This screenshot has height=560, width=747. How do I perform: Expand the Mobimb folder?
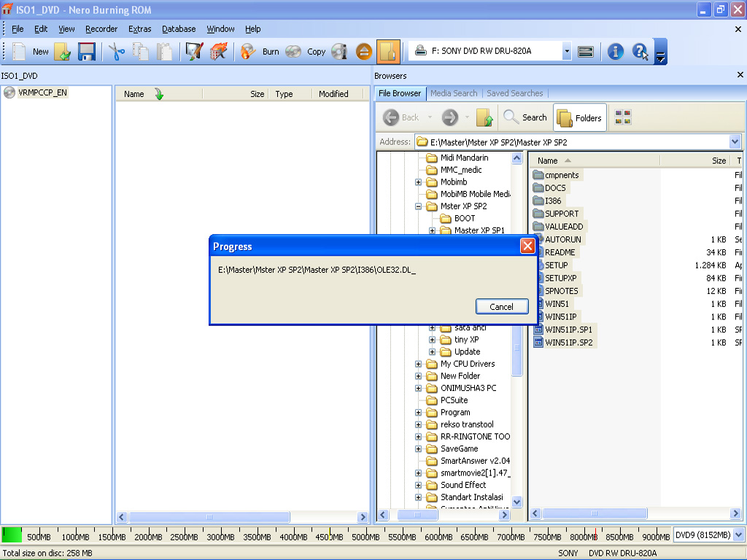[x=418, y=182]
